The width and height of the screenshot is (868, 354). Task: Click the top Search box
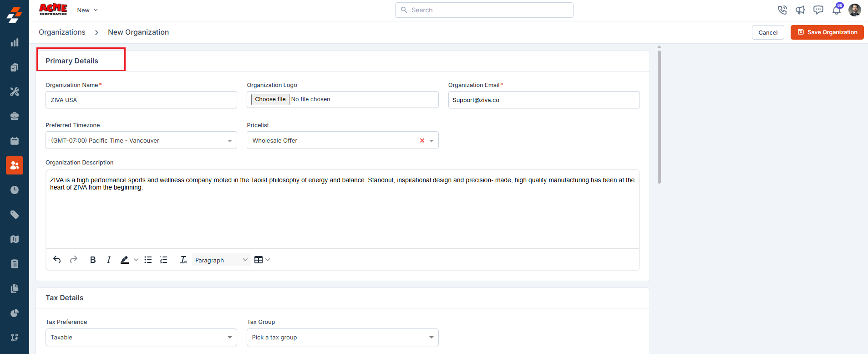[484, 10]
